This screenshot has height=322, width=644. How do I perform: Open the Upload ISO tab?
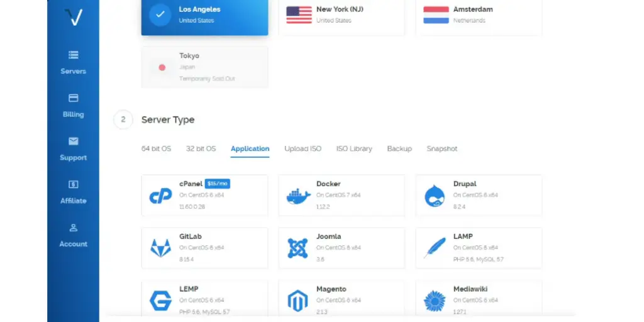pyautogui.click(x=303, y=148)
